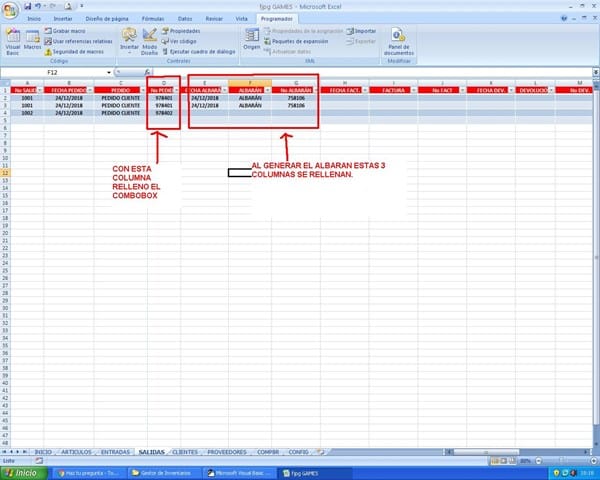
Task: Open XML Origen panel
Action: (x=252, y=39)
